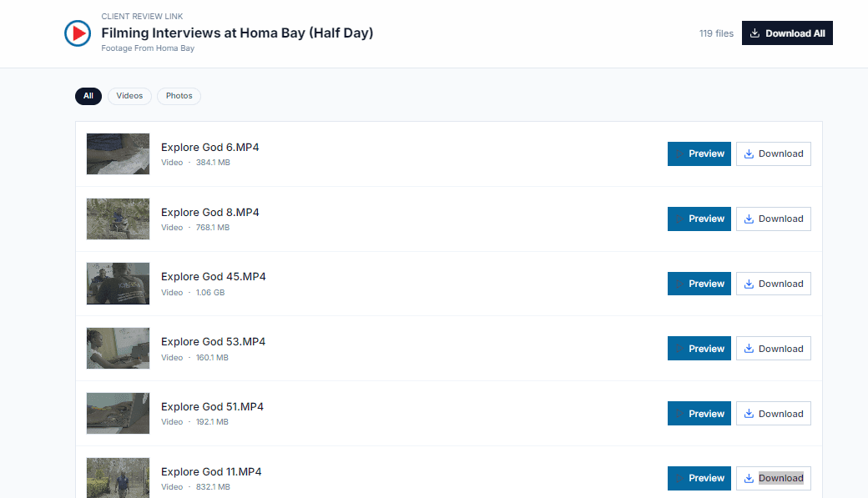The image size is (868, 498).
Task: Preview Explore God 11.MP4
Action: tap(699, 479)
